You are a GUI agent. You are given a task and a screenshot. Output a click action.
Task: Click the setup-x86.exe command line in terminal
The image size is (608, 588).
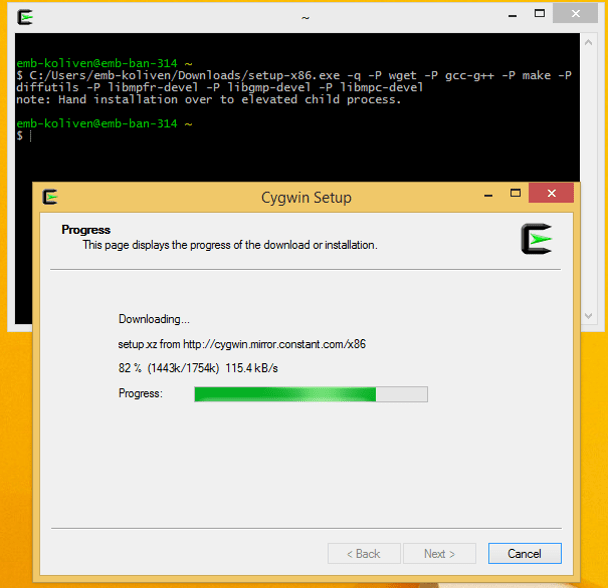point(294,75)
